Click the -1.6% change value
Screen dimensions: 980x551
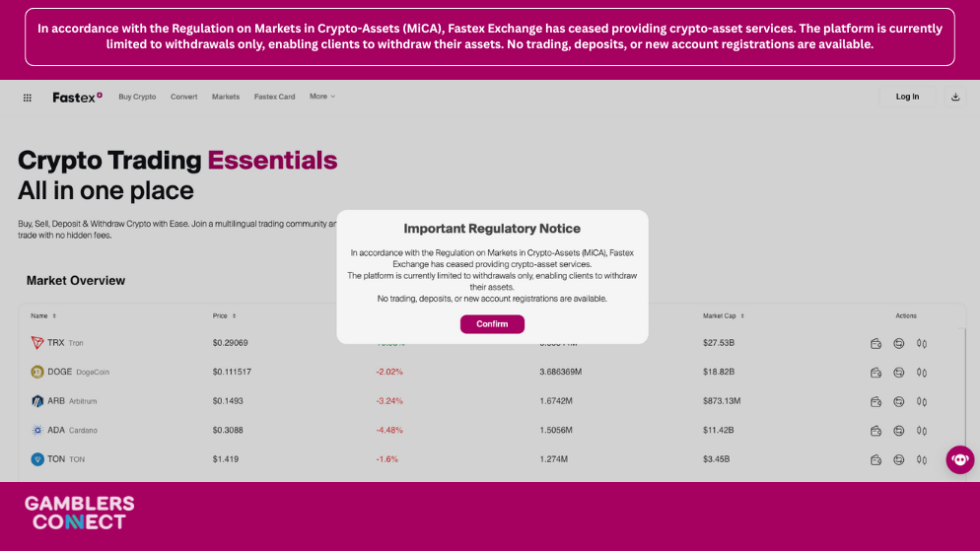[386, 459]
